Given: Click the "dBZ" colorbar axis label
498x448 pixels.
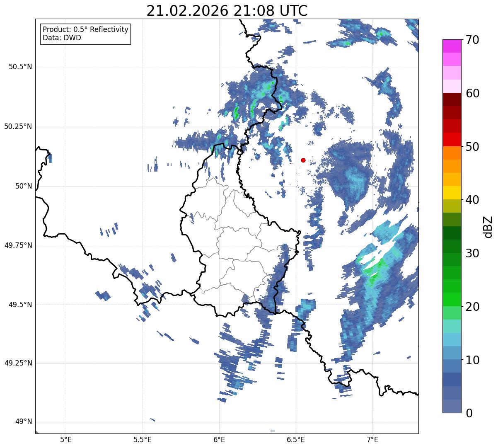Looking at the screenshot, I should 488,226.
